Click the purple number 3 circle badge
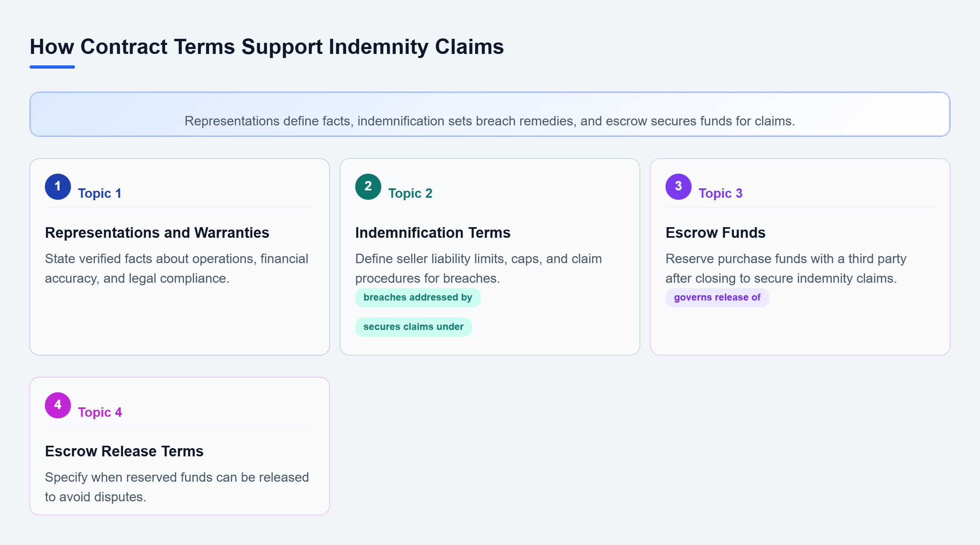The image size is (980, 545). (x=679, y=187)
